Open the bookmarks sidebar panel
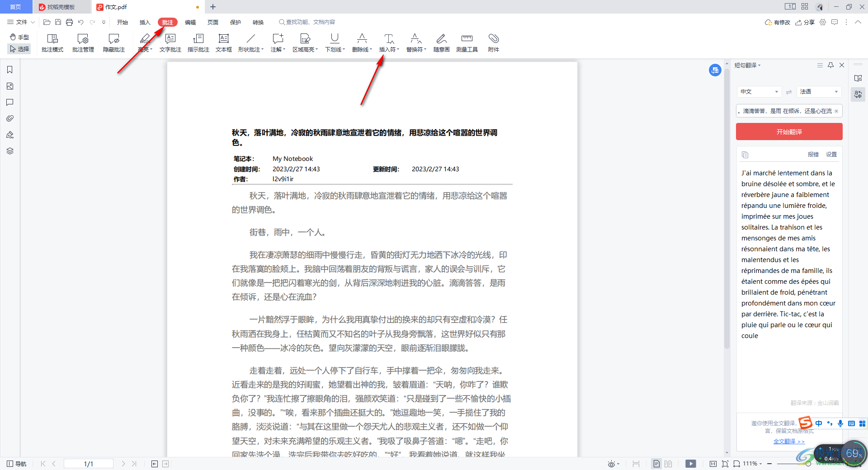868x470 pixels. pyautogui.click(x=10, y=70)
